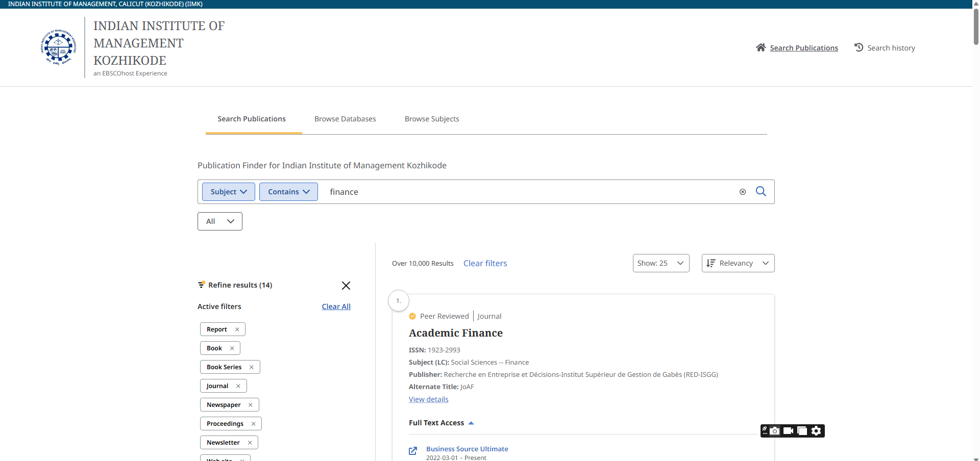Screen dimensions: 980x461
Task: Click the magnifying glass search icon
Action: 761,191
